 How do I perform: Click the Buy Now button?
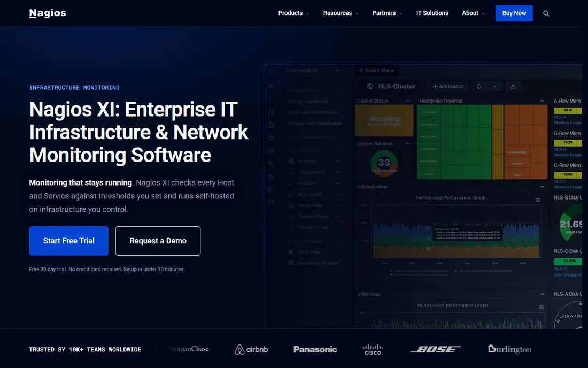514,13
